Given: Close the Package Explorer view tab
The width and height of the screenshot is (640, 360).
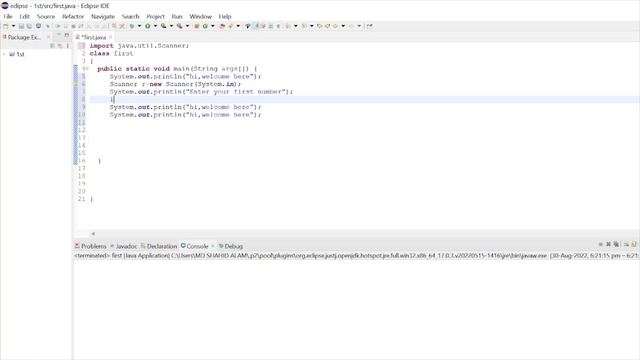Looking at the screenshot, I should point(48,37).
